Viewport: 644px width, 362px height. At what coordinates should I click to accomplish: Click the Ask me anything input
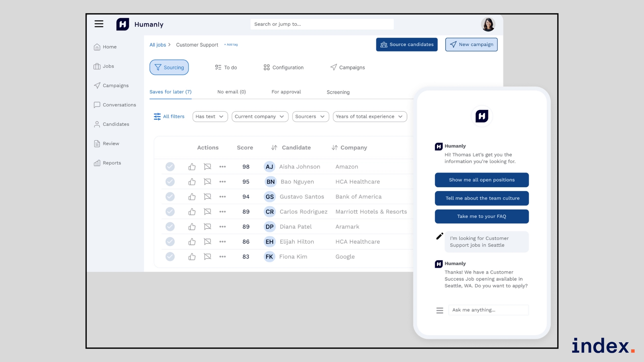[488, 310]
